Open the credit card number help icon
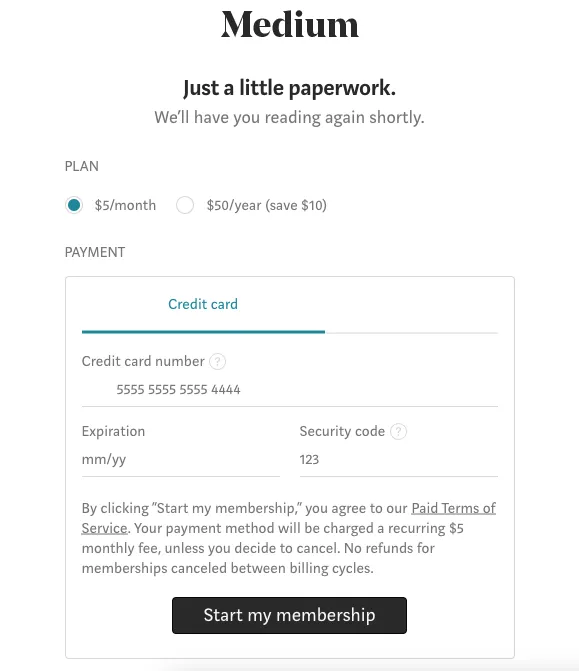This screenshot has height=671, width=579. (x=217, y=362)
